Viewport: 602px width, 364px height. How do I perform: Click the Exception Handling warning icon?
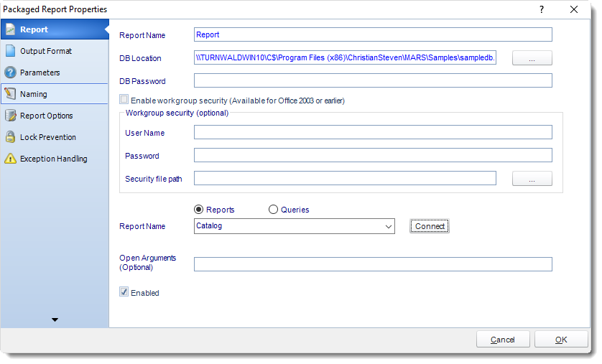coord(10,159)
